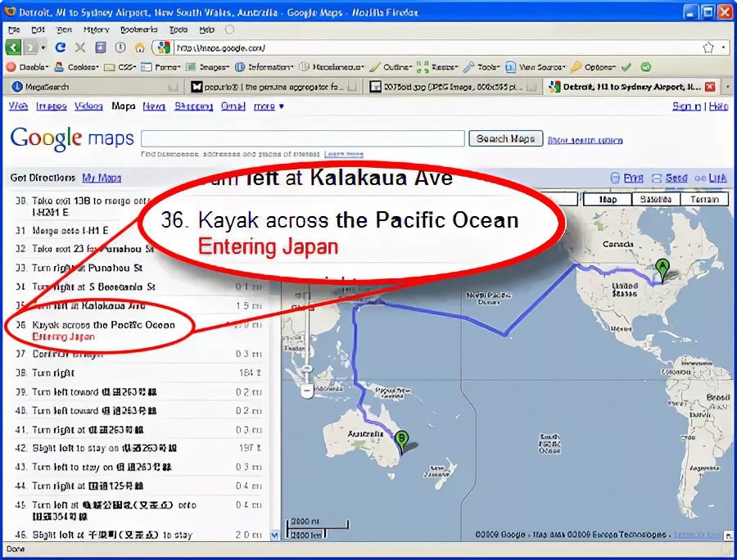737x560 pixels.
Task: Switch to the JPEG Image tab
Action: (x=452, y=87)
